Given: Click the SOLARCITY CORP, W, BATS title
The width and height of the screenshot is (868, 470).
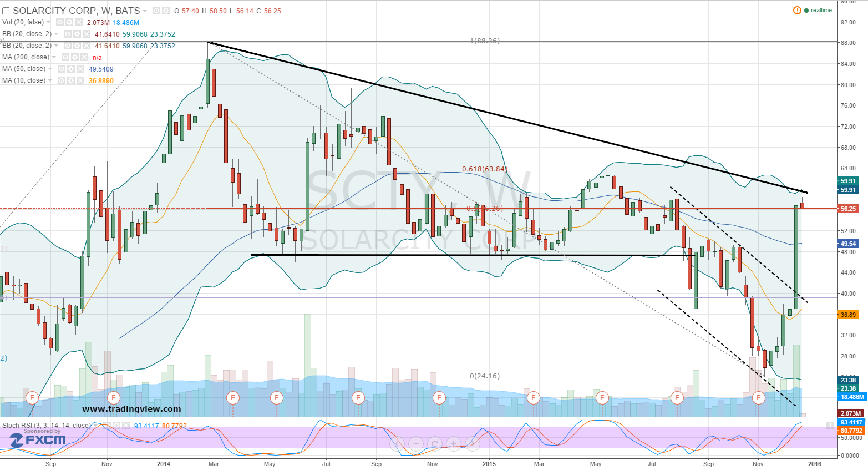Looking at the screenshot, I should tap(76, 11).
